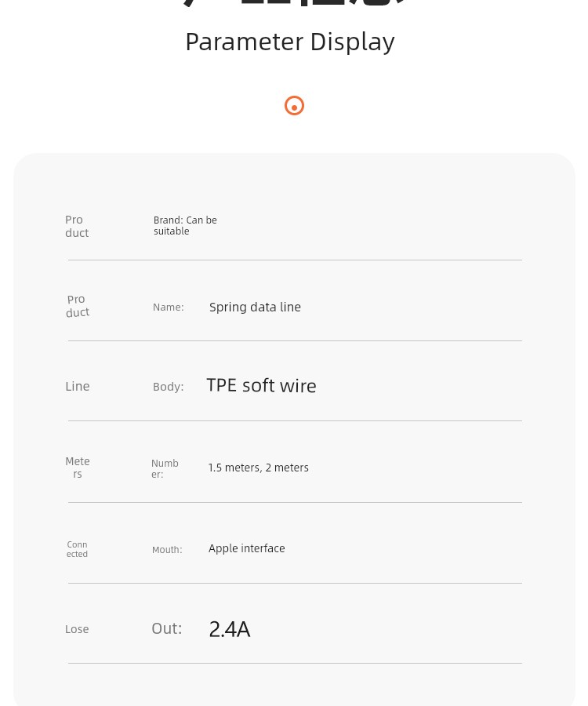Click the Product label beside Name:
Image resolution: width=588 pixels, height=706 pixels.
click(x=78, y=306)
